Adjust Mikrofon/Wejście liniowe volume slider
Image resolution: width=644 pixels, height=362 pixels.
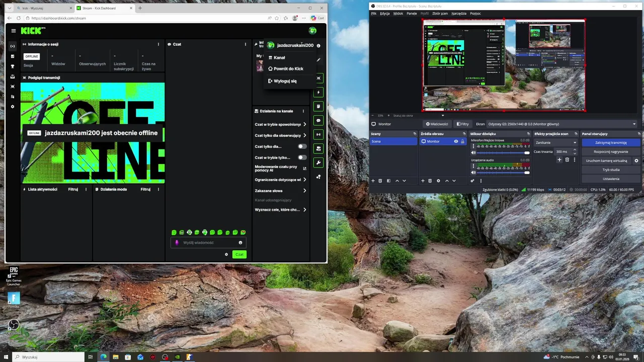(x=503, y=153)
